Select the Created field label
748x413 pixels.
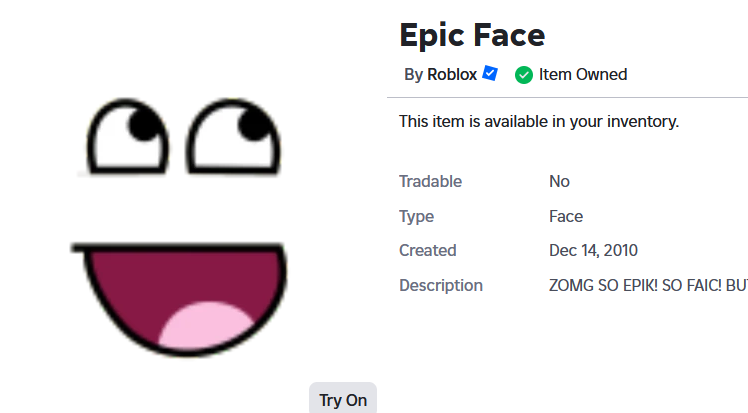tap(427, 250)
